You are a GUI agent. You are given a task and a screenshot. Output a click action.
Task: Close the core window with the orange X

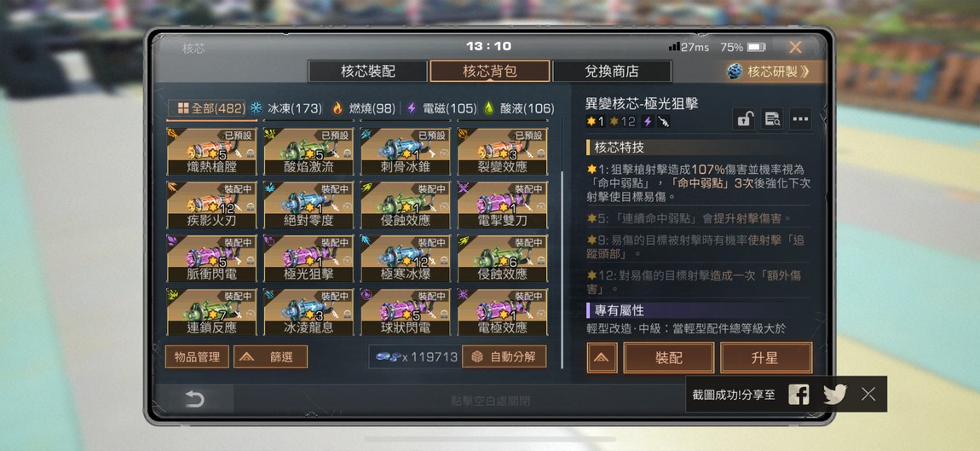pyautogui.click(x=795, y=47)
